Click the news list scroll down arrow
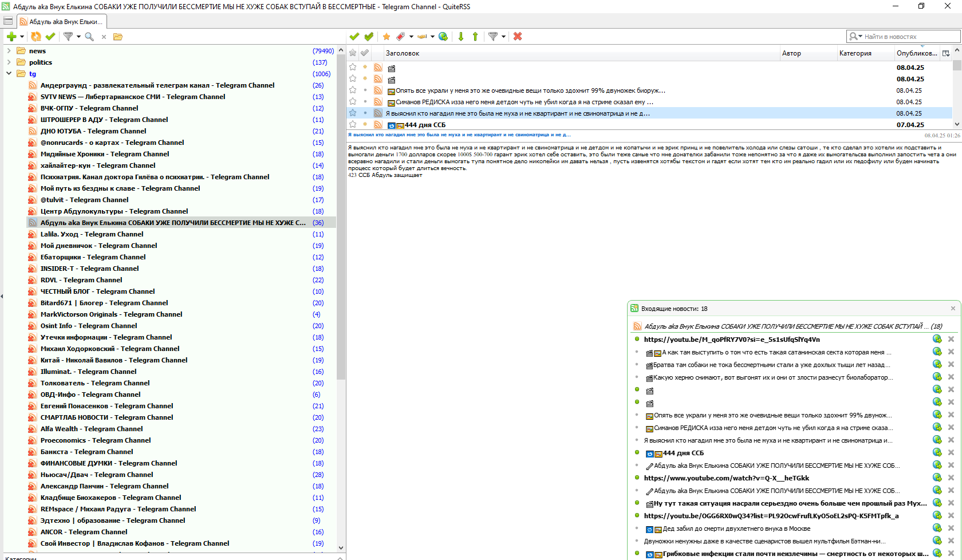 pyautogui.click(x=957, y=124)
